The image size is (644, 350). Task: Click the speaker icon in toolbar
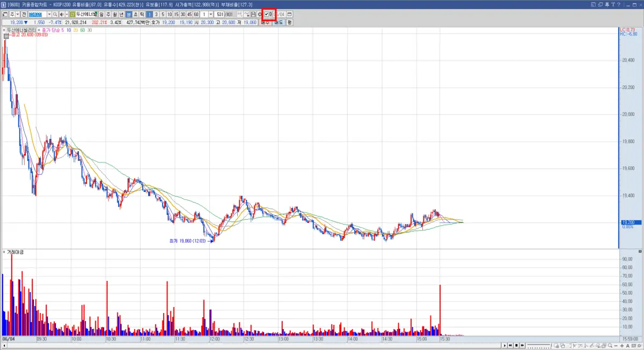62,14
